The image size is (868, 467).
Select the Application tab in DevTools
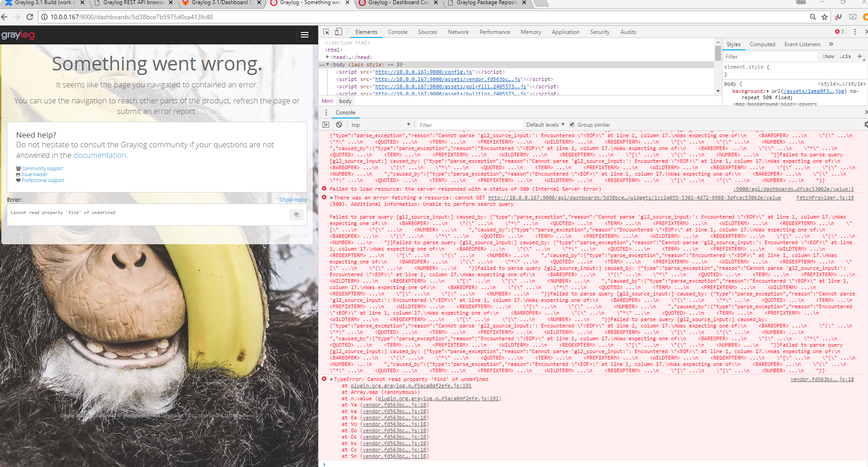tap(565, 32)
